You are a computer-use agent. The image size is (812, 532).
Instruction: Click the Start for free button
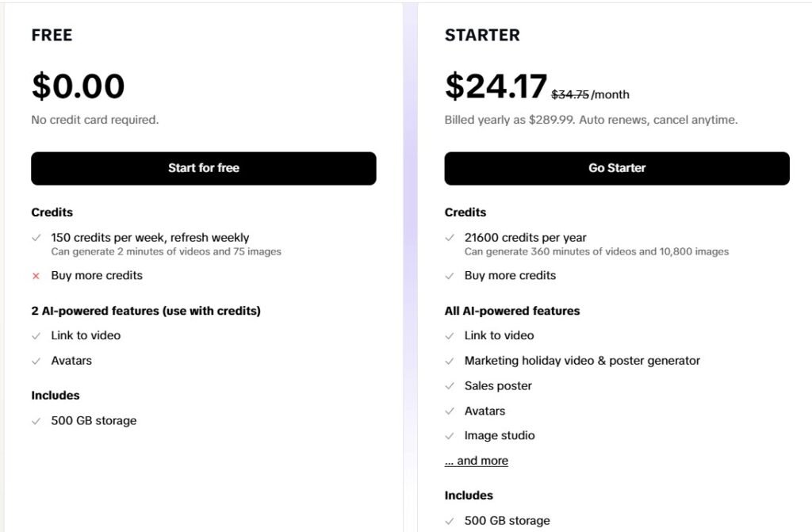coord(204,168)
